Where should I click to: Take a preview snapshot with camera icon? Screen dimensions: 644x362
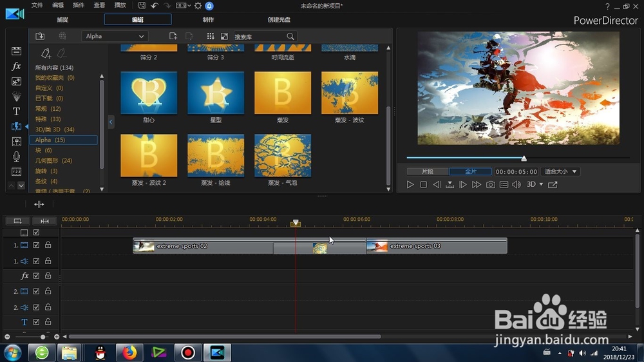tap(490, 184)
